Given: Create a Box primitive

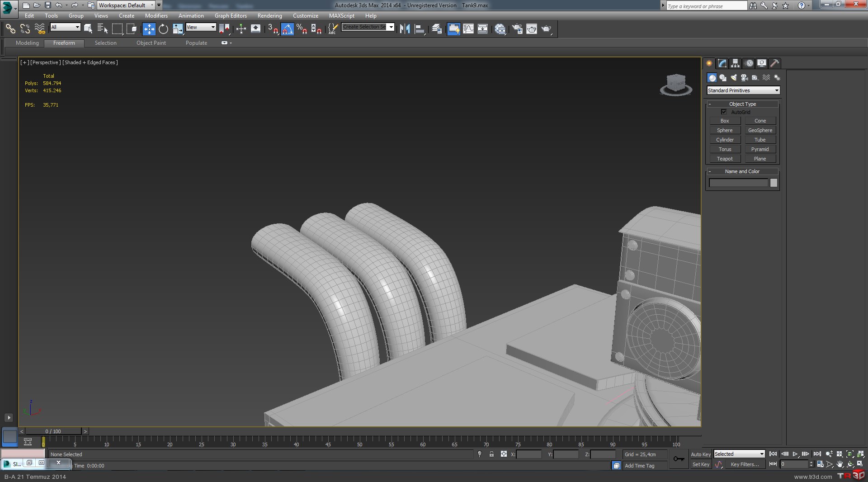Looking at the screenshot, I should 725,121.
